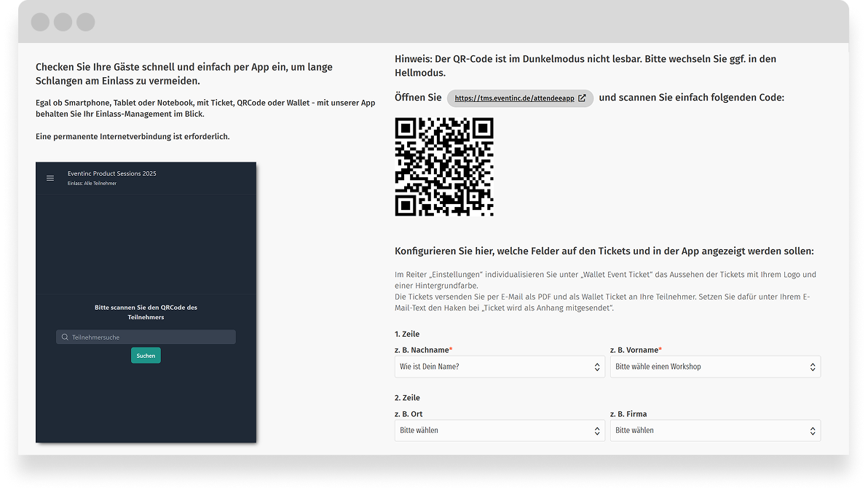868x492 pixels.
Task: Click the "z. B. Ort" field label
Action: coord(409,414)
